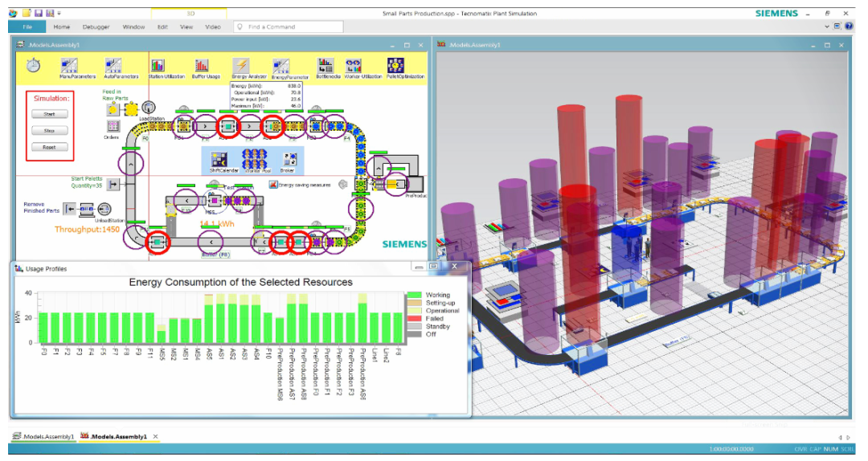868x461 pixels.
Task: Open the AutoParameters icon
Action: [x=113, y=65]
